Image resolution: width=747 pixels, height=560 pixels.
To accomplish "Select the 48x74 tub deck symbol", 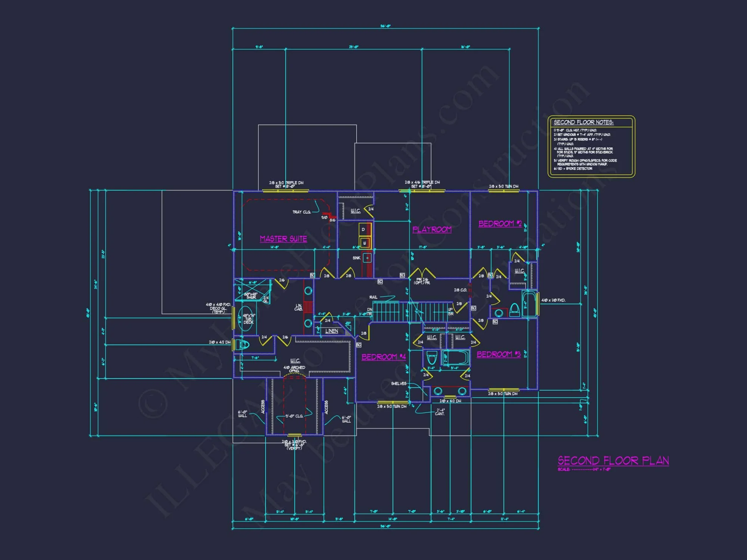I will [x=246, y=319].
